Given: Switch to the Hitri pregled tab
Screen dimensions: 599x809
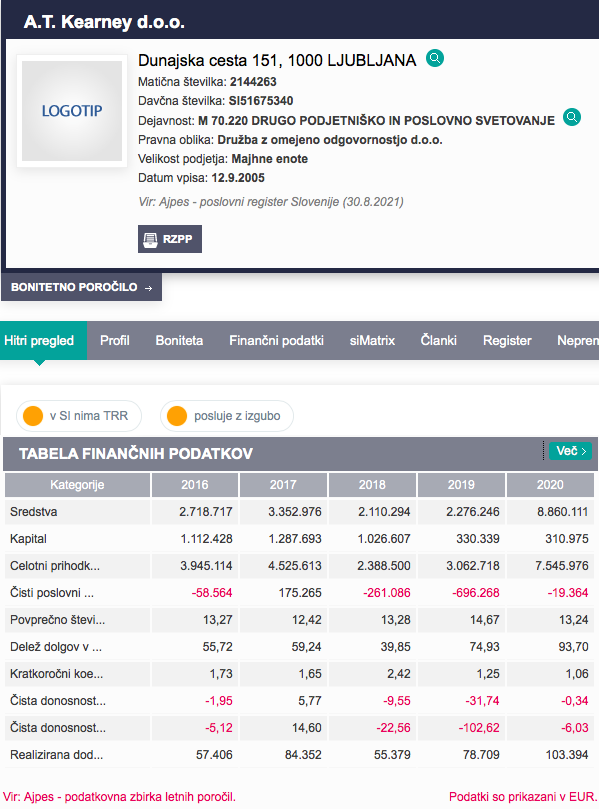Looking at the screenshot, I should [43, 341].
